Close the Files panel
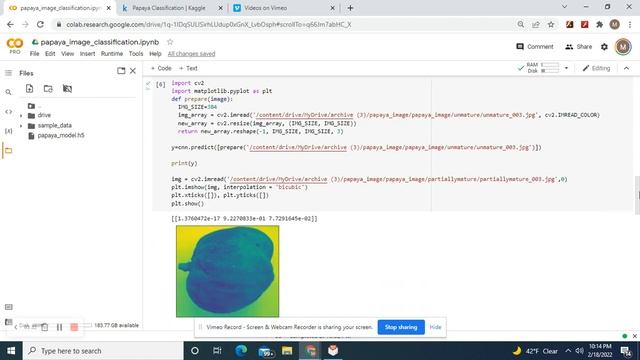The image size is (640, 360). [x=133, y=71]
